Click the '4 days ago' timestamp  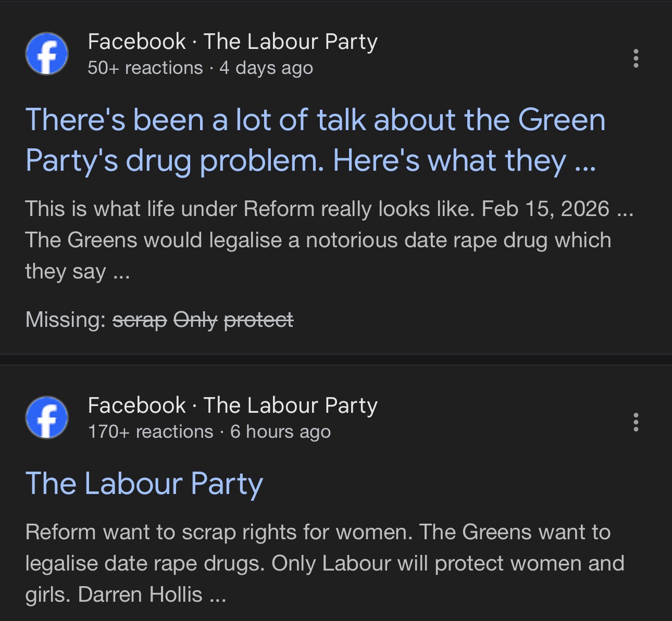266,68
